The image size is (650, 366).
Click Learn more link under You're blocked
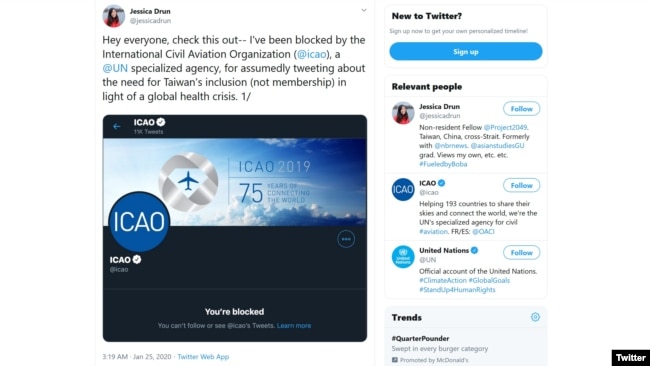[x=294, y=326]
